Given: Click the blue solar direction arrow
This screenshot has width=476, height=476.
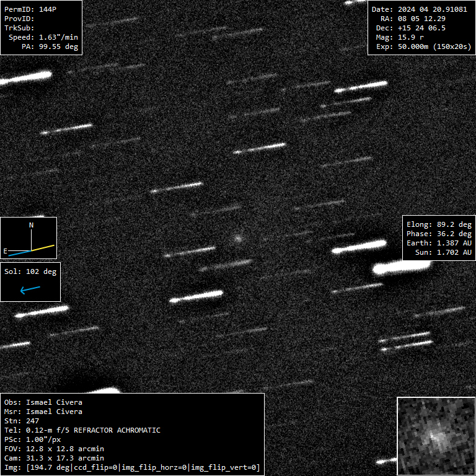Looking at the screenshot, I should [30, 289].
